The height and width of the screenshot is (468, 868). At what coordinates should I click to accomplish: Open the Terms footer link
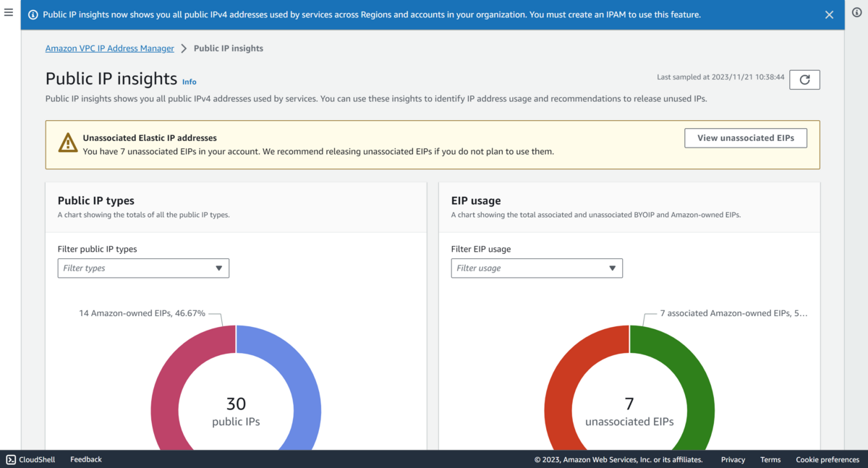[x=770, y=459]
